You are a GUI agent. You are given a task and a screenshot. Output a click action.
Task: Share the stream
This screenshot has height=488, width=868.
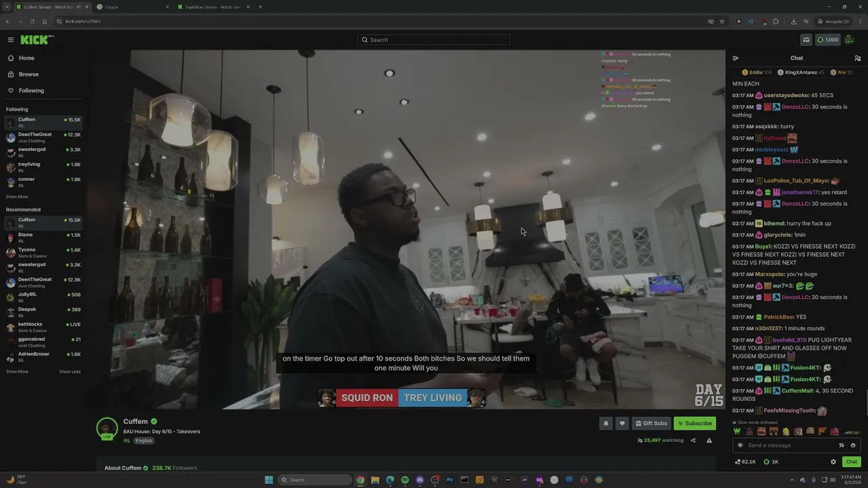point(693,441)
